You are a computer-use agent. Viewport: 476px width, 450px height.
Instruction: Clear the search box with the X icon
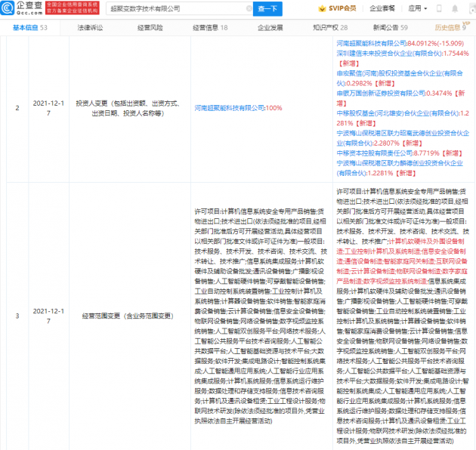pyautogui.click(x=249, y=8)
